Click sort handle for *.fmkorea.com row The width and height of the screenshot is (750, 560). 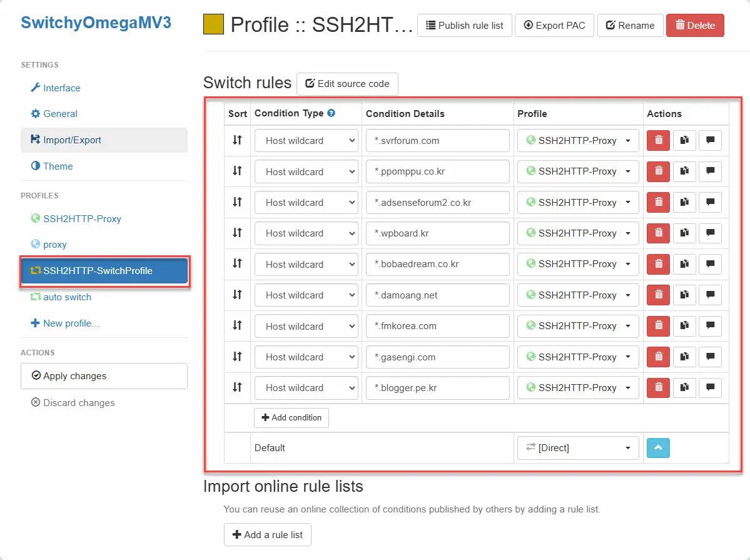click(237, 325)
